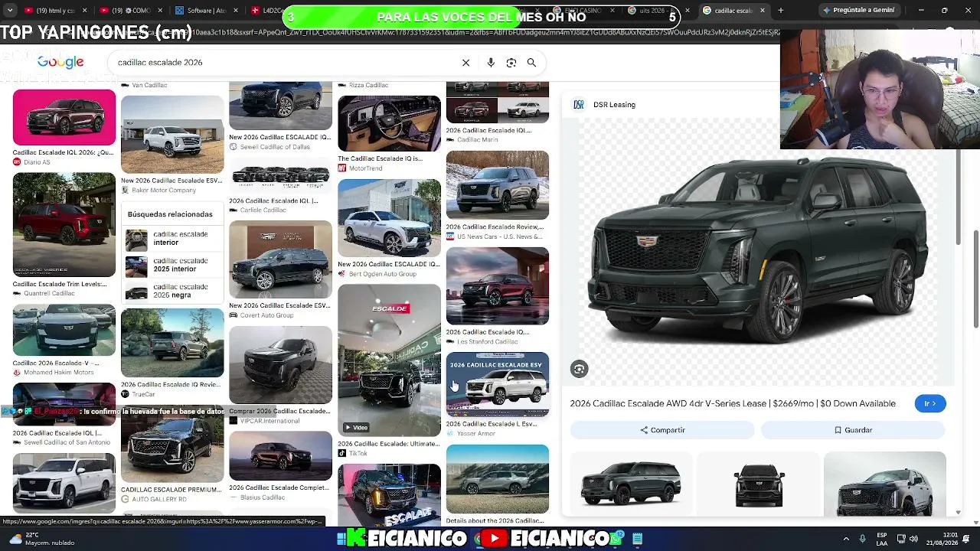Open the Covert Auto Group image
This screenshot has width=980, height=551.
pos(280,259)
